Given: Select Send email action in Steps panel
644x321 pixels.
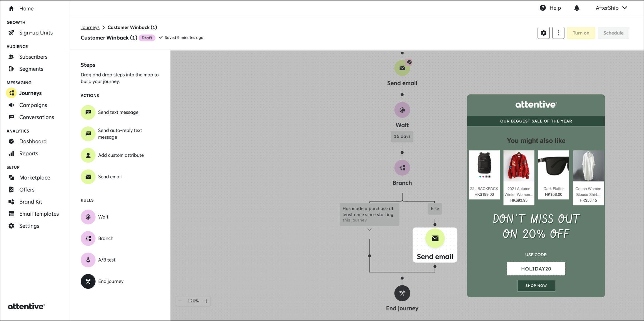Looking at the screenshot, I should click(88, 177).
